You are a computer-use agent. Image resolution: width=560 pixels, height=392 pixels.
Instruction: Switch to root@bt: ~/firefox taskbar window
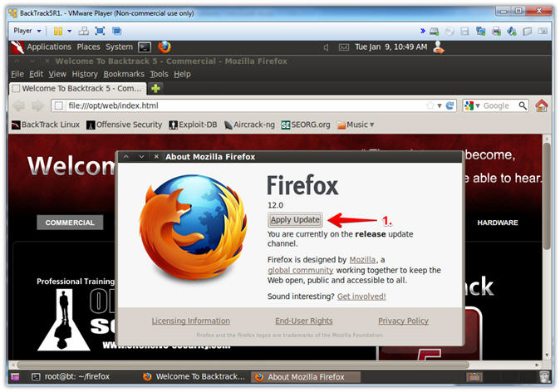click(71, 376)
